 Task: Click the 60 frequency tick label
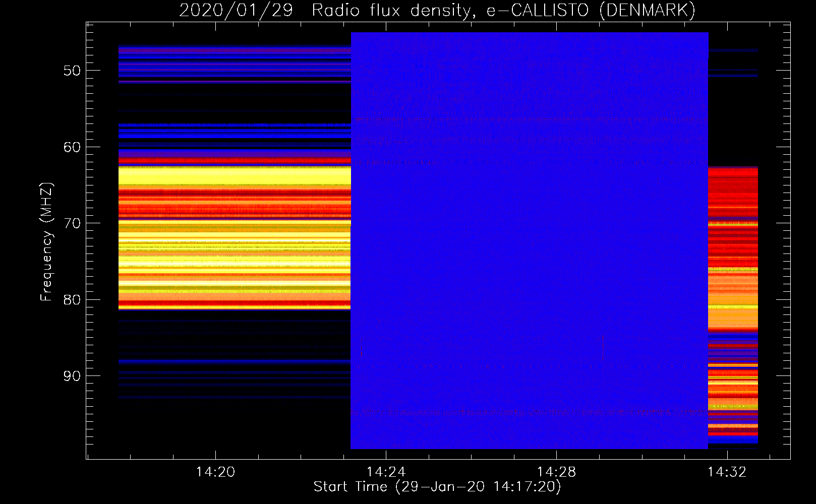pyautogui.click(x=72, y=147)
